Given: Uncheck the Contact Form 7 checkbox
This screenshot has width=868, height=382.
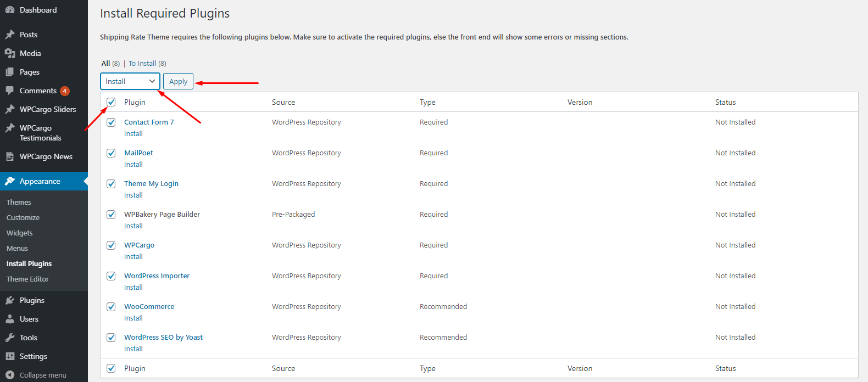Looking at the screenshot, I should [x=111, y=122].
